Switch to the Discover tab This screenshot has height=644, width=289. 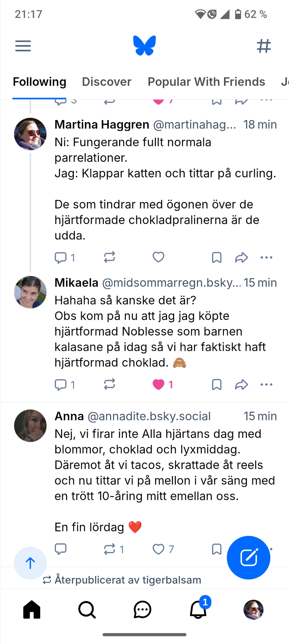107,82
